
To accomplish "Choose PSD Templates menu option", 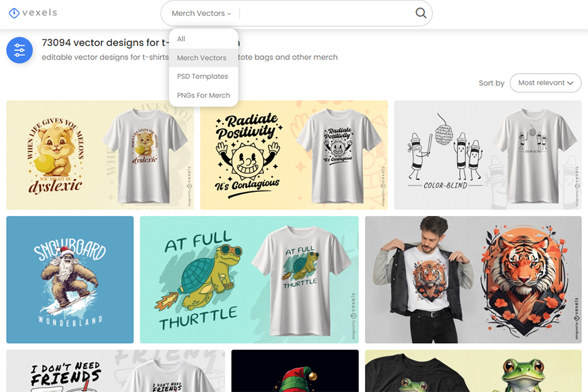I will tap(203, 77).
